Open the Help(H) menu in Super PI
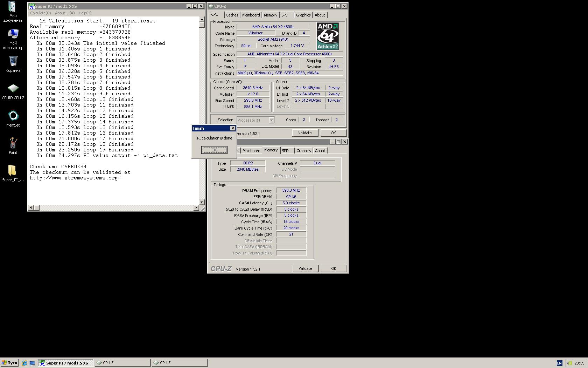Screen dimensions: 588x368 [x=85, y=13]
